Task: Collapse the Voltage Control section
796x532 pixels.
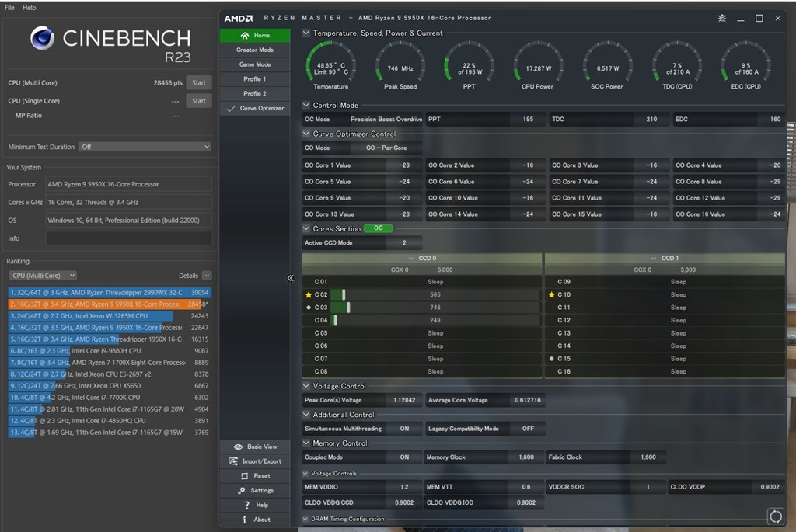Action: tap(306, 386)
